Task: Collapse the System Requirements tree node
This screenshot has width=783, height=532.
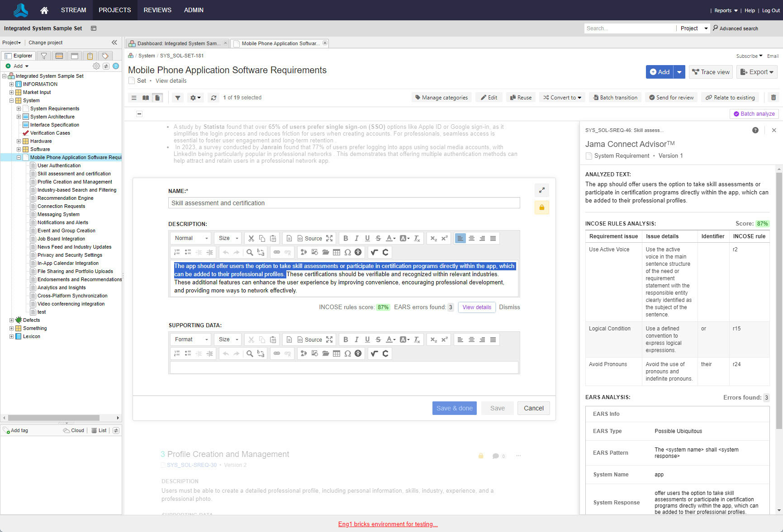Action: coord(18,108)
